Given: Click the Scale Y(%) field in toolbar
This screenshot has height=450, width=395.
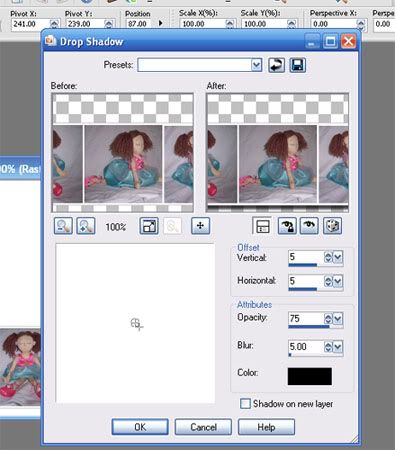Looking at the screenshot, I should pos(264,24).
